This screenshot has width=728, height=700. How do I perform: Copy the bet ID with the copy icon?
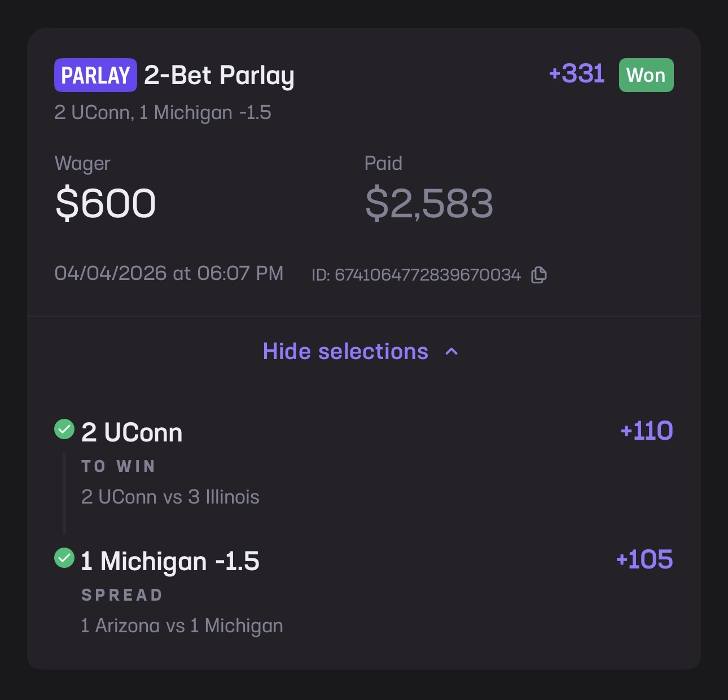tap(539, 275)
